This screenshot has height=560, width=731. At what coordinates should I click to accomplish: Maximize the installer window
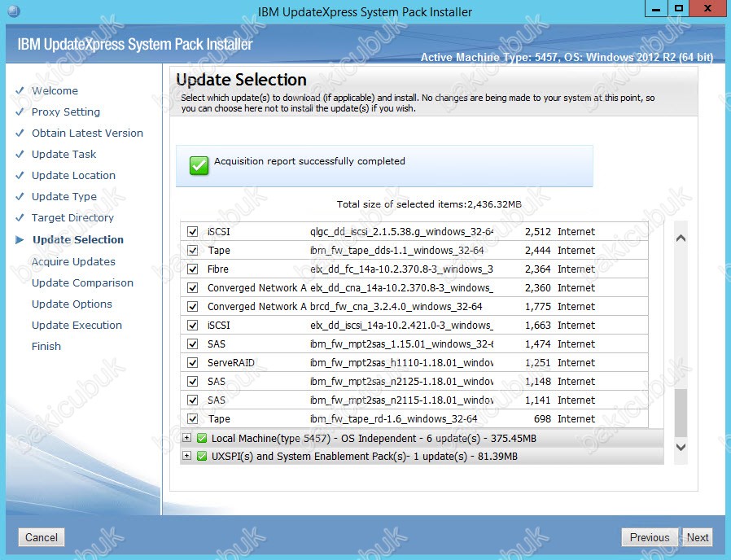click(678, 9)
